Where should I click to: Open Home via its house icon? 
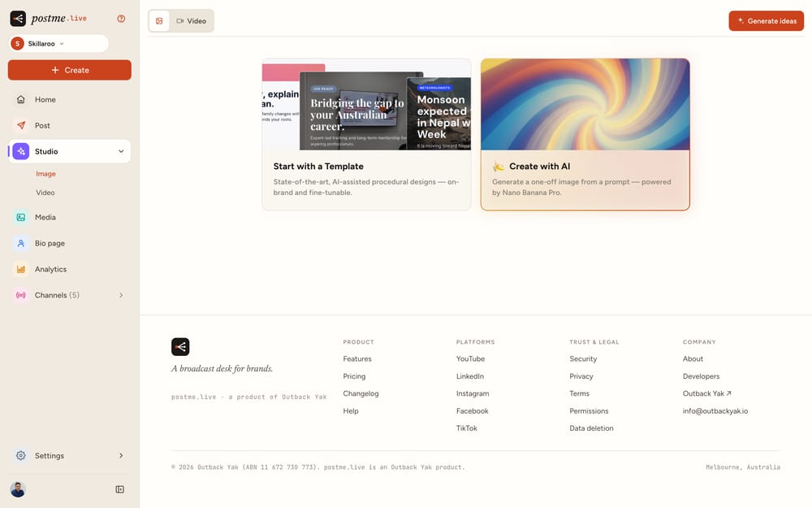pos(21,99)
